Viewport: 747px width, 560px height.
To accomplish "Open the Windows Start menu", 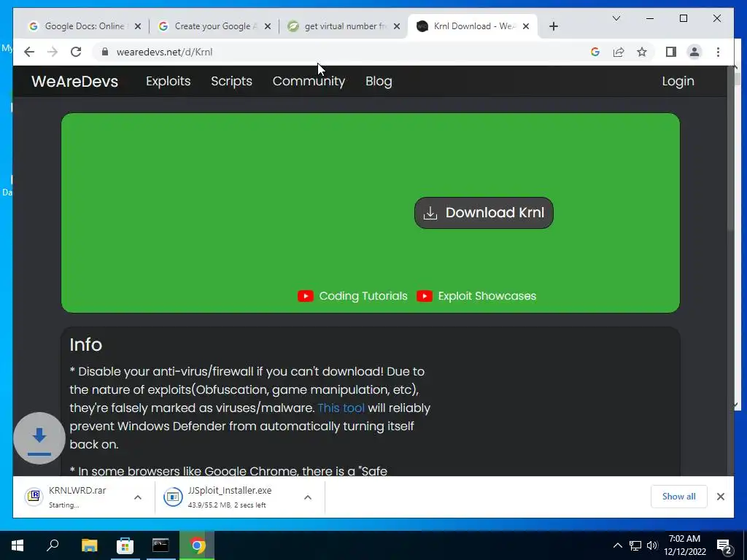I will coord(18,545).
